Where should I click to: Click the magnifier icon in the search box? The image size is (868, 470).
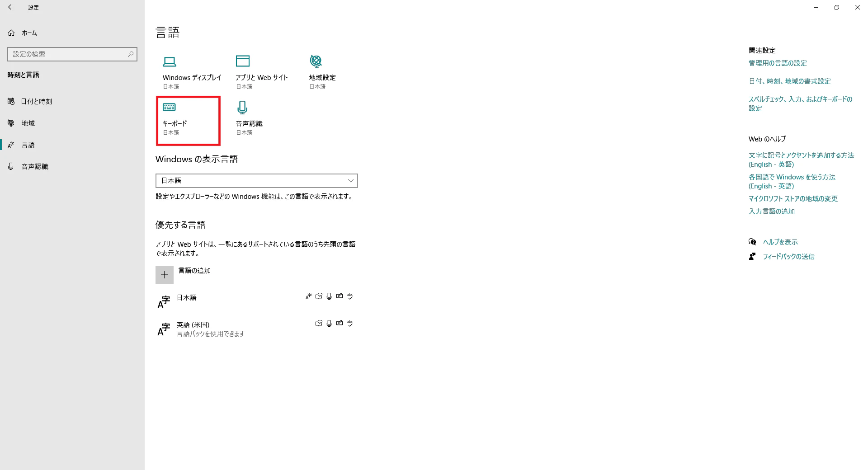[131, 54]
